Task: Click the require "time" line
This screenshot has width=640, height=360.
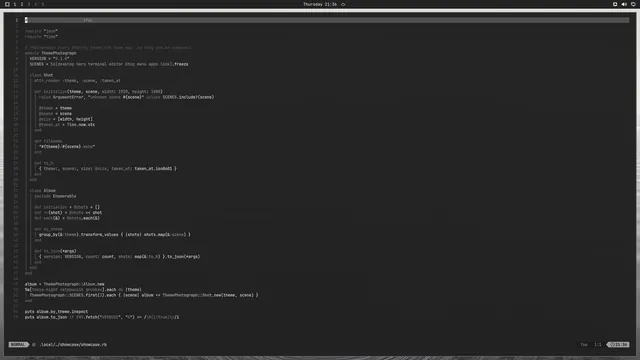Action: pyautogui.click(x=41, y=36)
